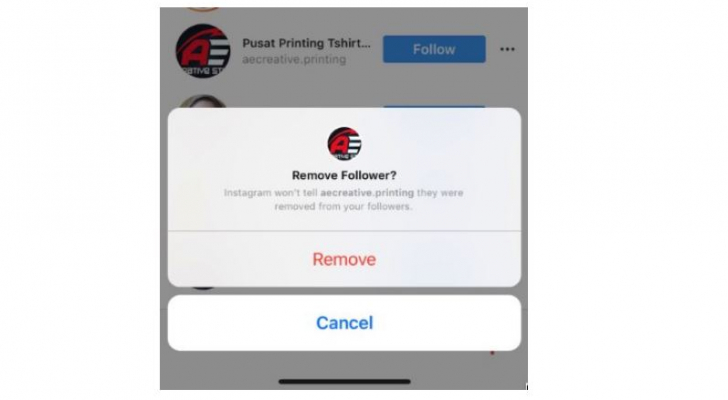Open aecreative.printing avatar in follower list

coord(202,51)
